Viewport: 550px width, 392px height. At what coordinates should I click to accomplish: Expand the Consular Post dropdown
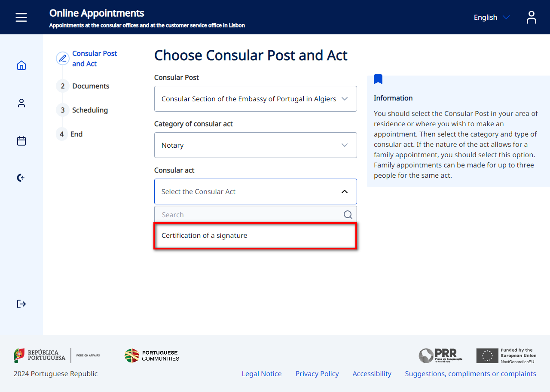[255, 99]
